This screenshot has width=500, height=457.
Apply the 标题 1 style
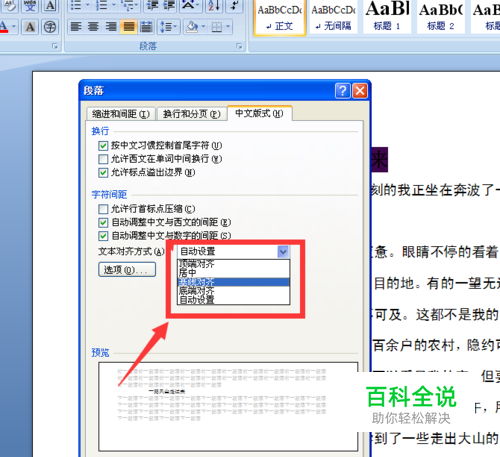387,17
